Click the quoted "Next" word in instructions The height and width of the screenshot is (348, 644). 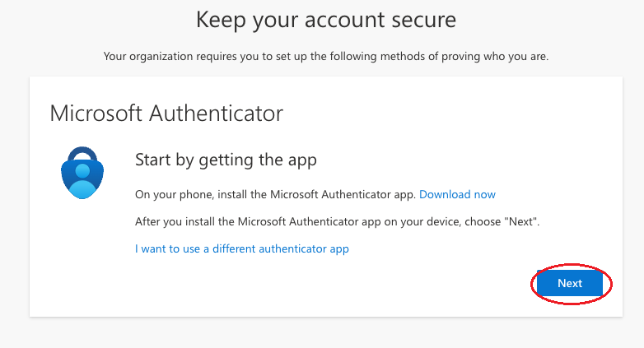coord(520,221)
